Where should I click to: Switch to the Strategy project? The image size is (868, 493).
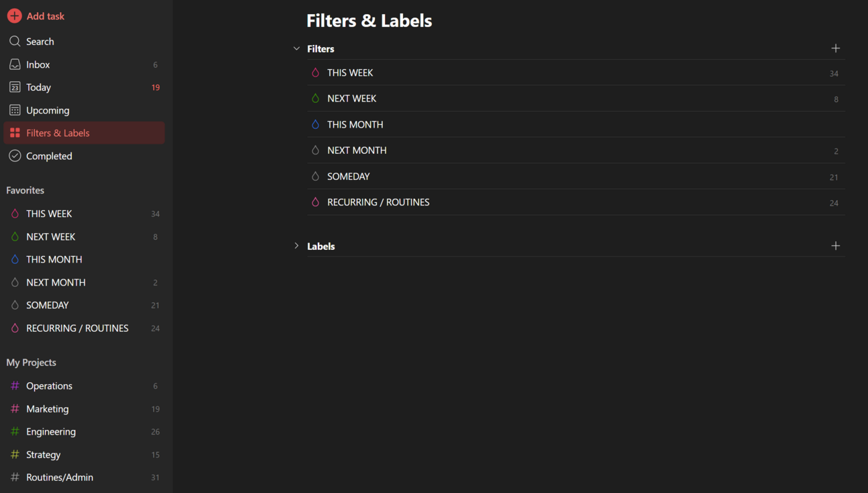coord(43,454)
